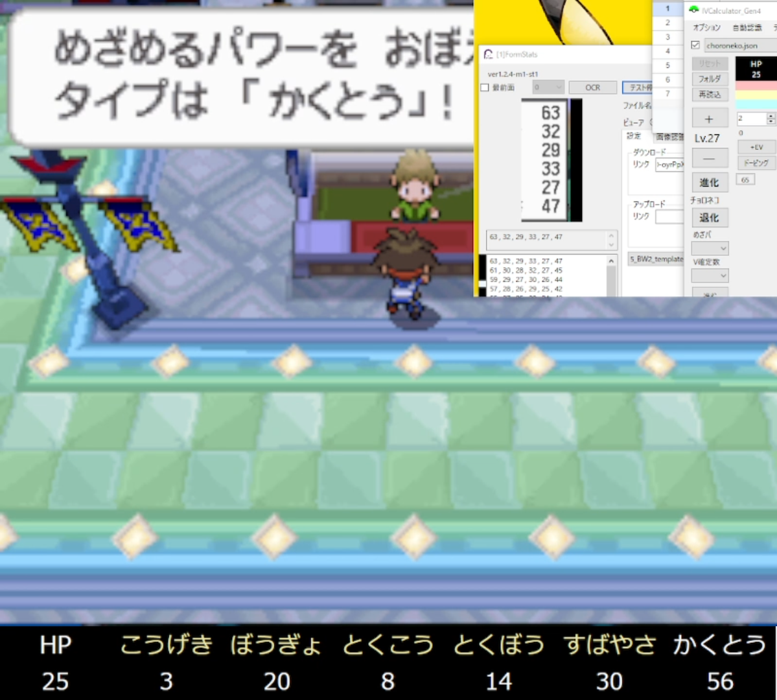
Task: Click the cyan color bar under HP
Action: coord(756,104)
